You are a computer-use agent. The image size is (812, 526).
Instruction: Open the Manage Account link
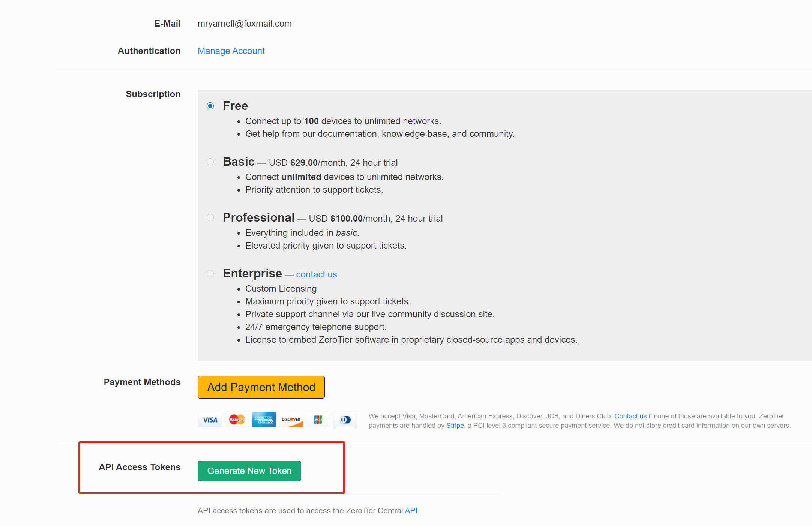[x=231, y=51]
